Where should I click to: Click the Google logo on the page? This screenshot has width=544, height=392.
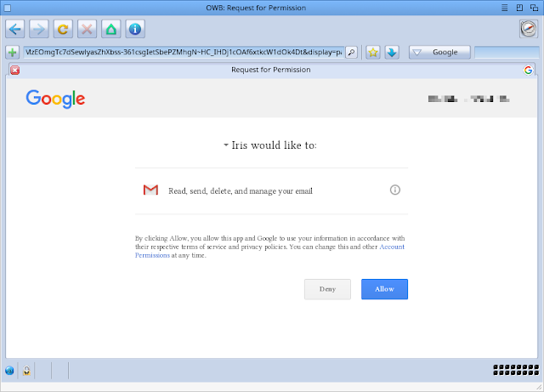click(x=55, y=99)
